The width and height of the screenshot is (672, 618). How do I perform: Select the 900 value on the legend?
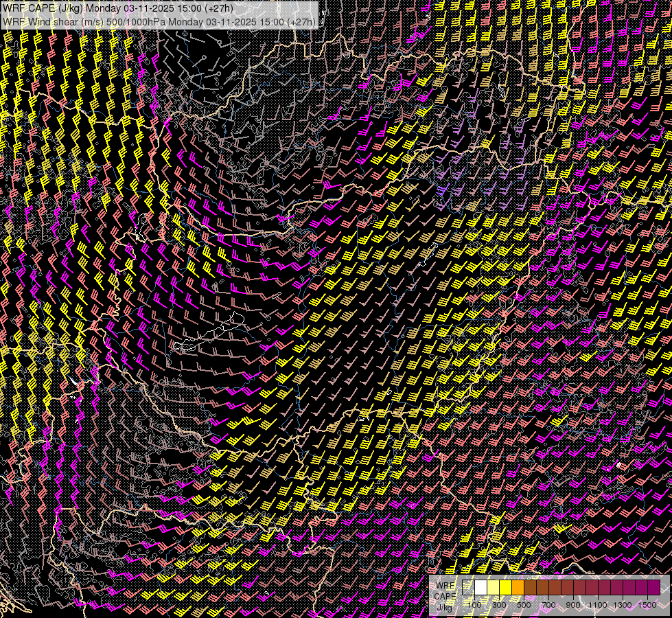click(573, 604)
